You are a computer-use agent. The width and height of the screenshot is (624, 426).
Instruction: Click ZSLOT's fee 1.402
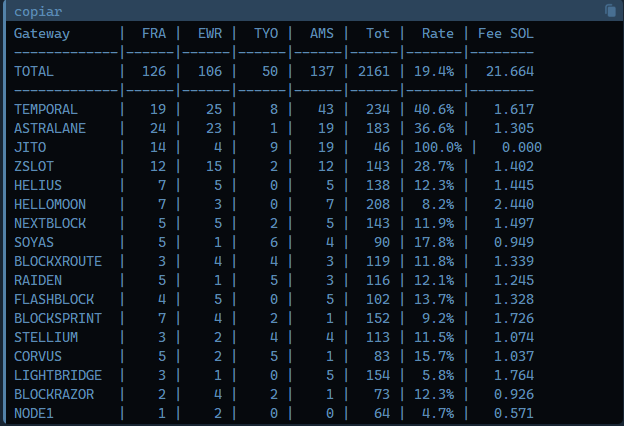pos(514,166)
